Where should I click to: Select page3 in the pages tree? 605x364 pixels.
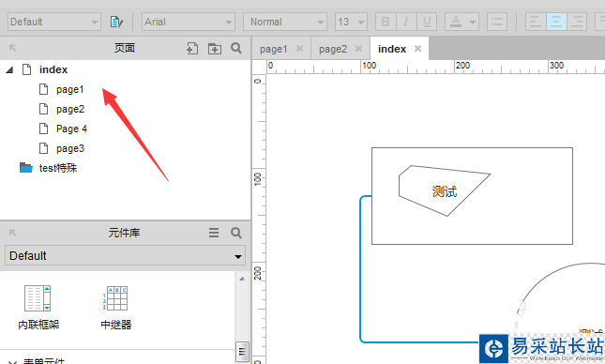click(x=70, y=148)
